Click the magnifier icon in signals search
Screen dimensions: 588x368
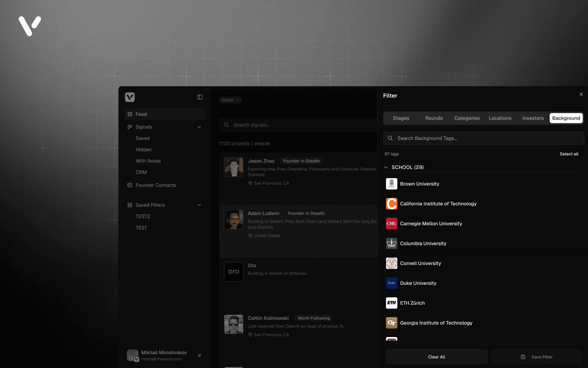226,125
